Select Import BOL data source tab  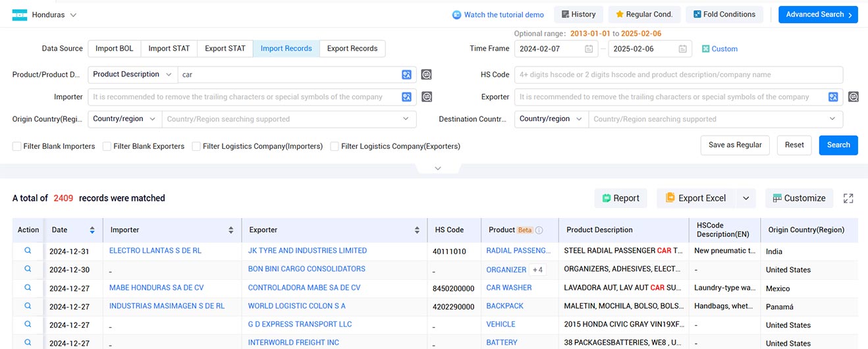point(115,49)
